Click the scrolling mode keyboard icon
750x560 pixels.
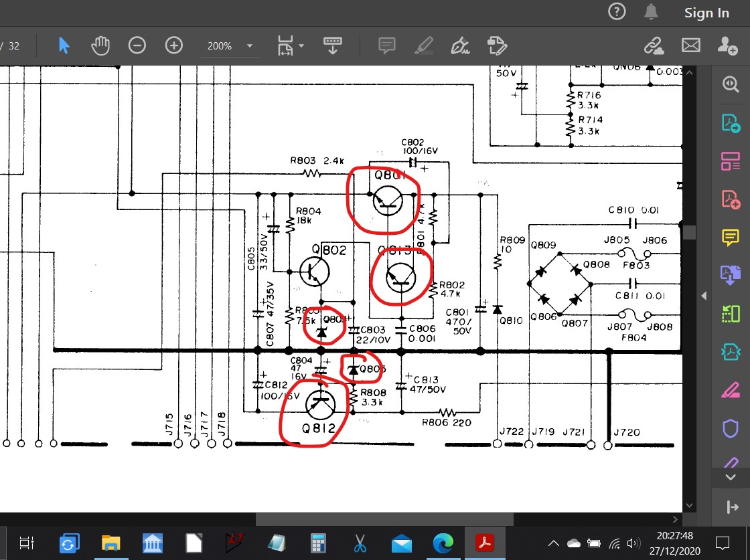pos(332,46)
